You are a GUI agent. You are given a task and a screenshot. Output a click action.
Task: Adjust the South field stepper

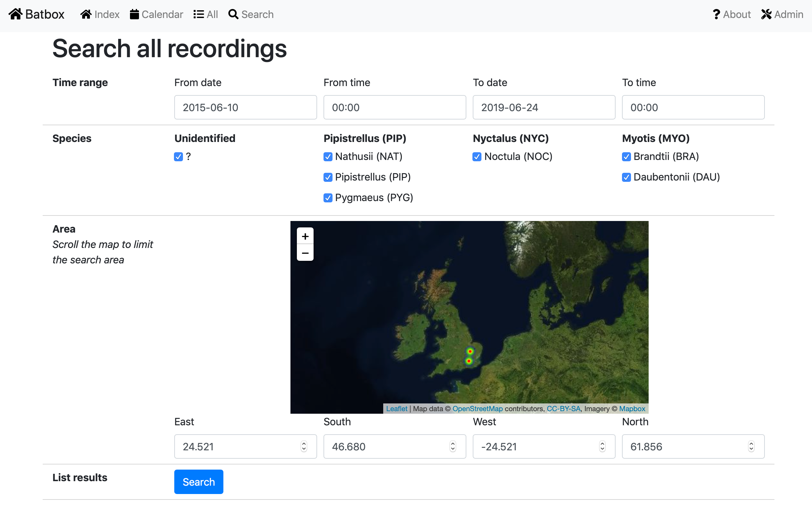pyautogui.click(x=453, y=446)
